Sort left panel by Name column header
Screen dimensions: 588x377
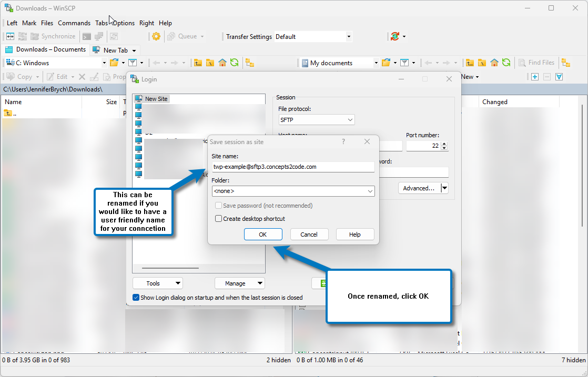click(42, 102)
